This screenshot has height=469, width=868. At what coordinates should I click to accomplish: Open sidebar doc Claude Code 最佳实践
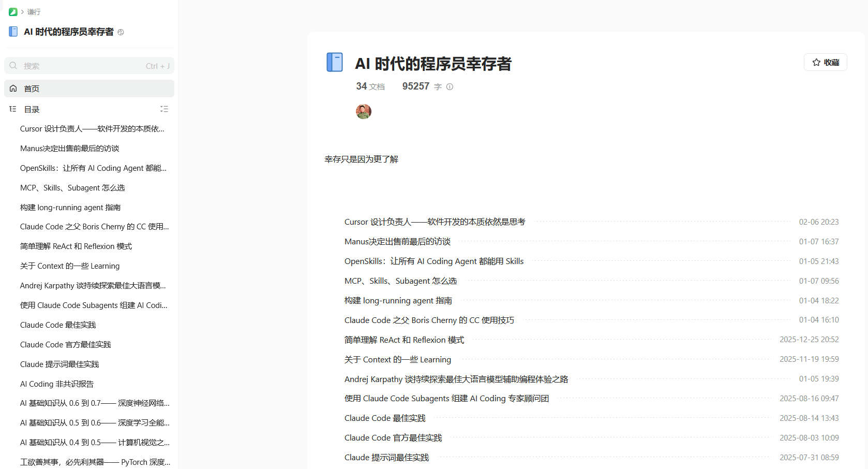[58, 325]
